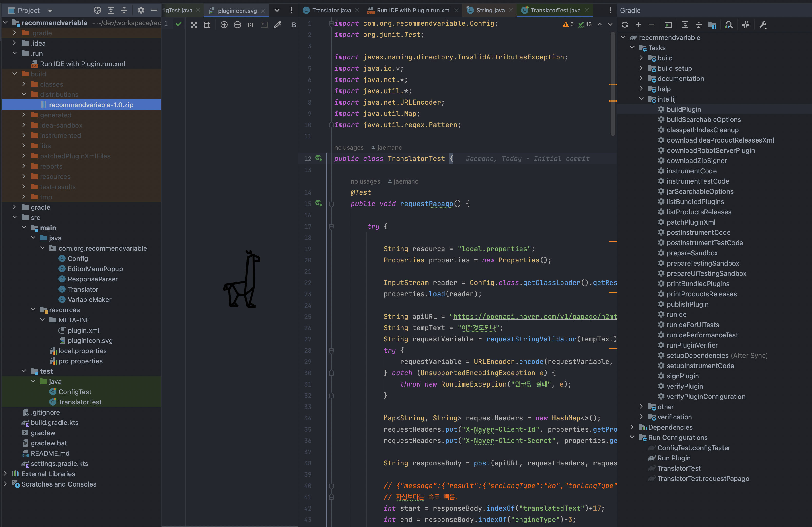Open Gradle build tool settings wrench
Screen dimensions: 812x527
763,25
